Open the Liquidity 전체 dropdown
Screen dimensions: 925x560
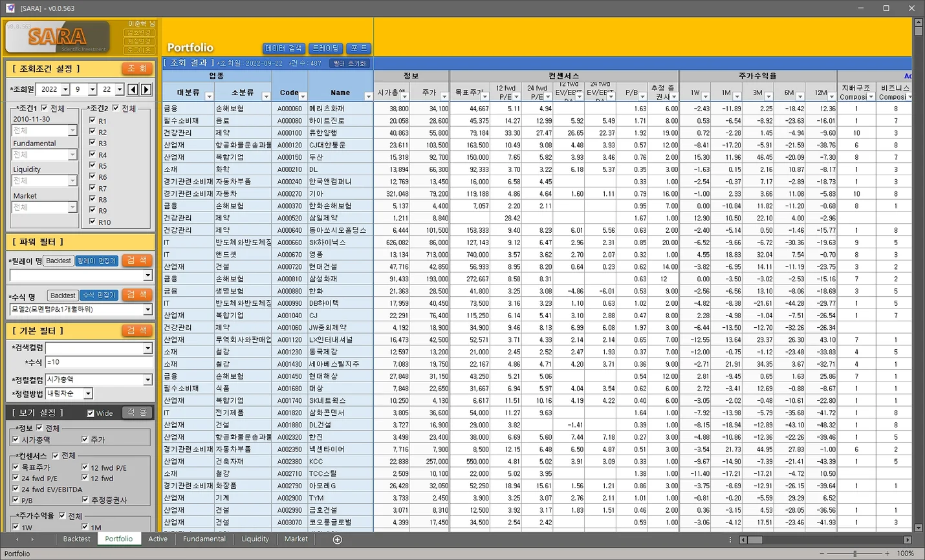coord(72,181)
